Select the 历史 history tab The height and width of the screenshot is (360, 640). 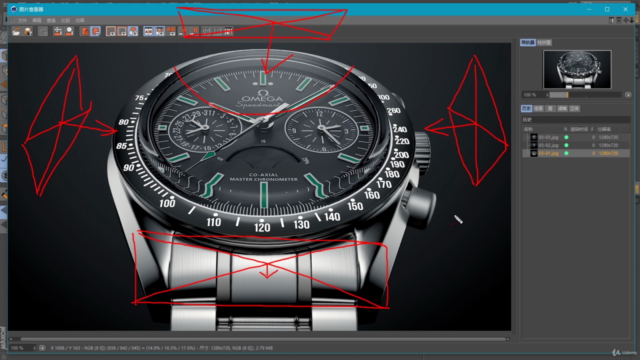click(527, 109)
